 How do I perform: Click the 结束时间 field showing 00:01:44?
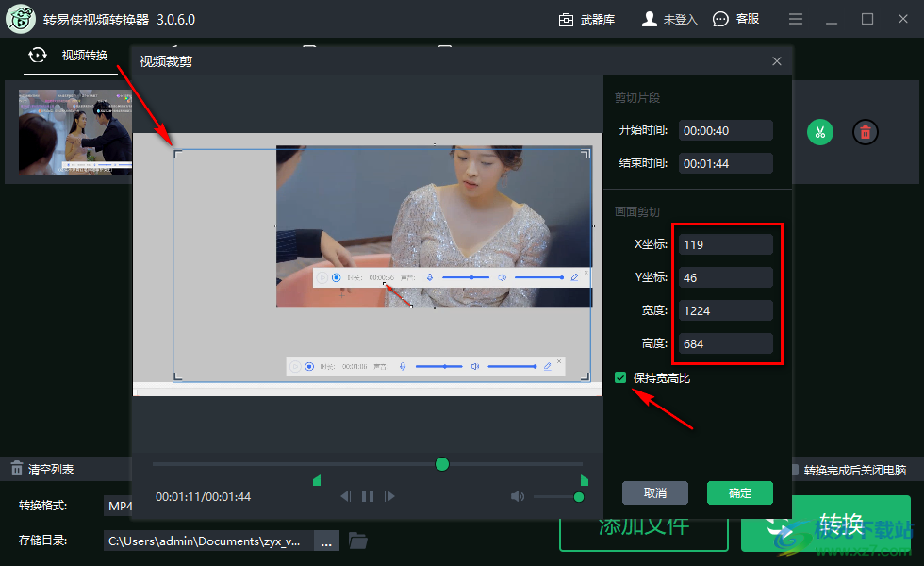(x=725, y=163)
